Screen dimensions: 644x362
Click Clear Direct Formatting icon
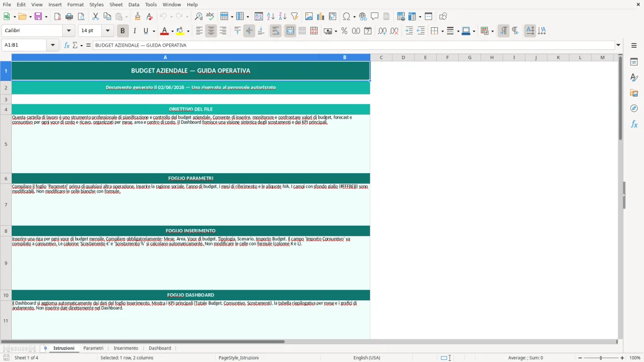(150, 17)
